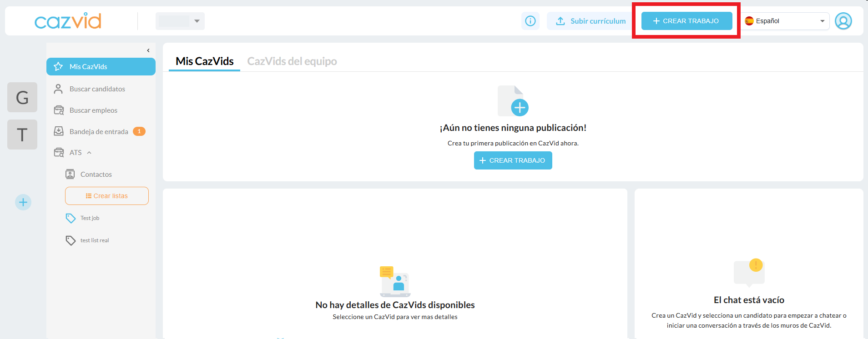Click the upload arrow icon in Subir currículum
Viewport: 868px width, 339px height.
[560, 21]
